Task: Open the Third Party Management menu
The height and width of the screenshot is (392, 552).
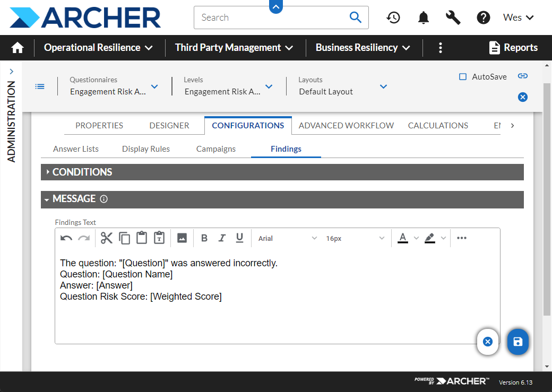Action: 234,48
